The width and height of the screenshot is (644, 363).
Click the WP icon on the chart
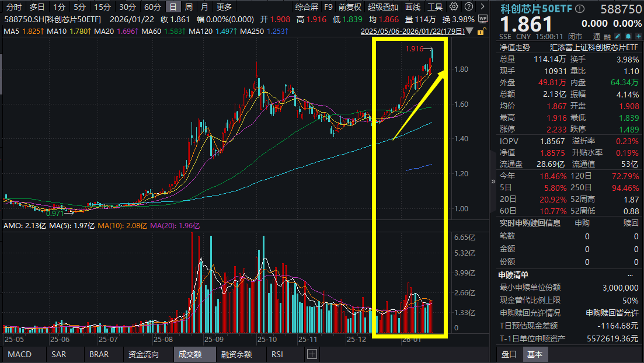(x=482, y=19)
